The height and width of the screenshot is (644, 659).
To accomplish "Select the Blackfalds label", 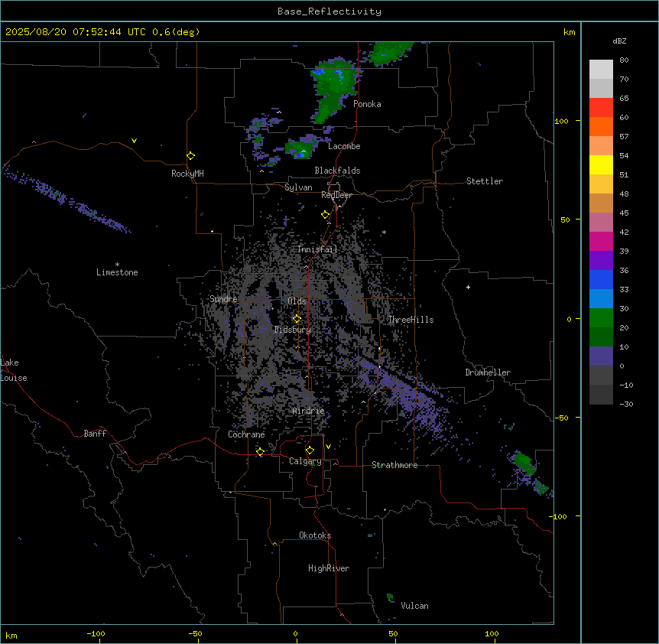I will 337,171.
